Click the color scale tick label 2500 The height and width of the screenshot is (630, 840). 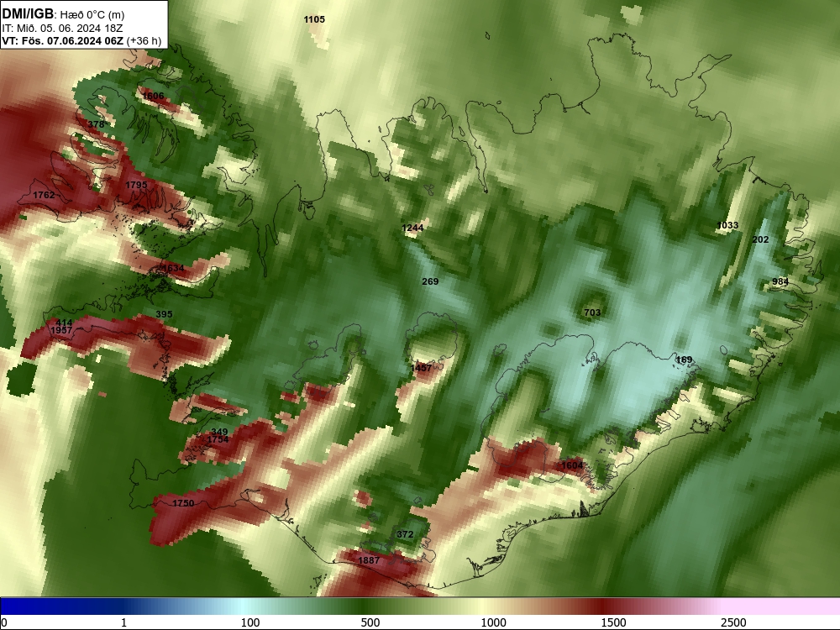point(733,622)
